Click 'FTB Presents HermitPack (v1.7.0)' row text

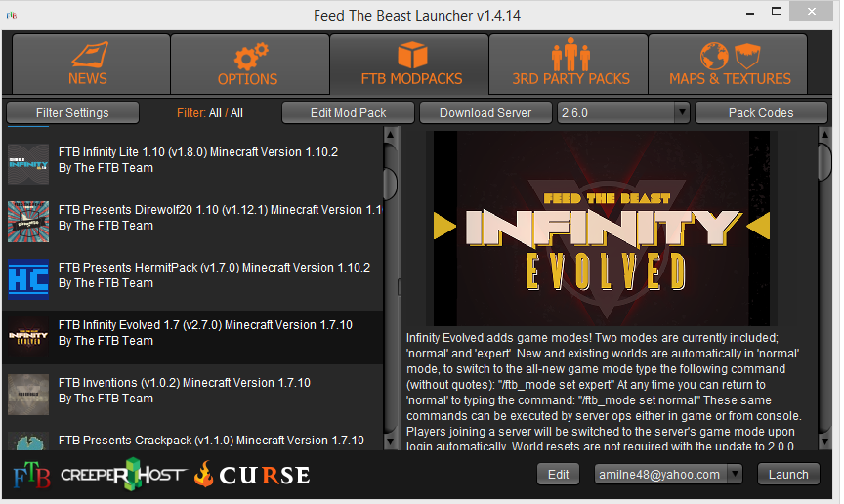pyautogui.click(x=214, y=268)
